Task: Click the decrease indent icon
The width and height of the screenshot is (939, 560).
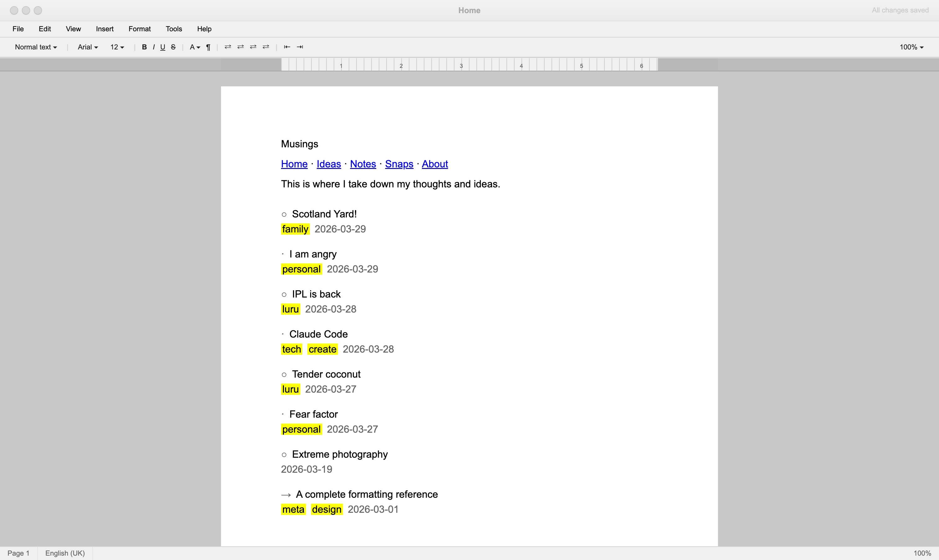Action: tap(287, 47)
